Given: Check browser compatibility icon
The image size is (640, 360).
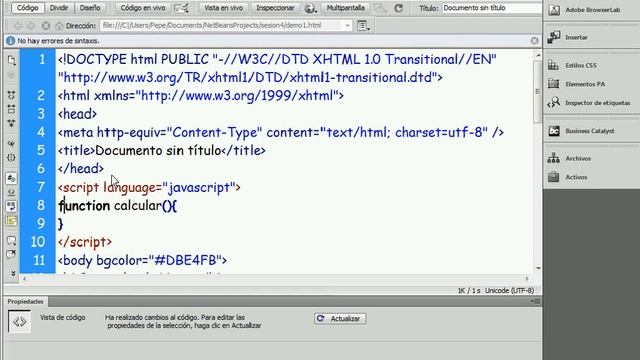Looking at the screenshot, I should tap(181, 8).
